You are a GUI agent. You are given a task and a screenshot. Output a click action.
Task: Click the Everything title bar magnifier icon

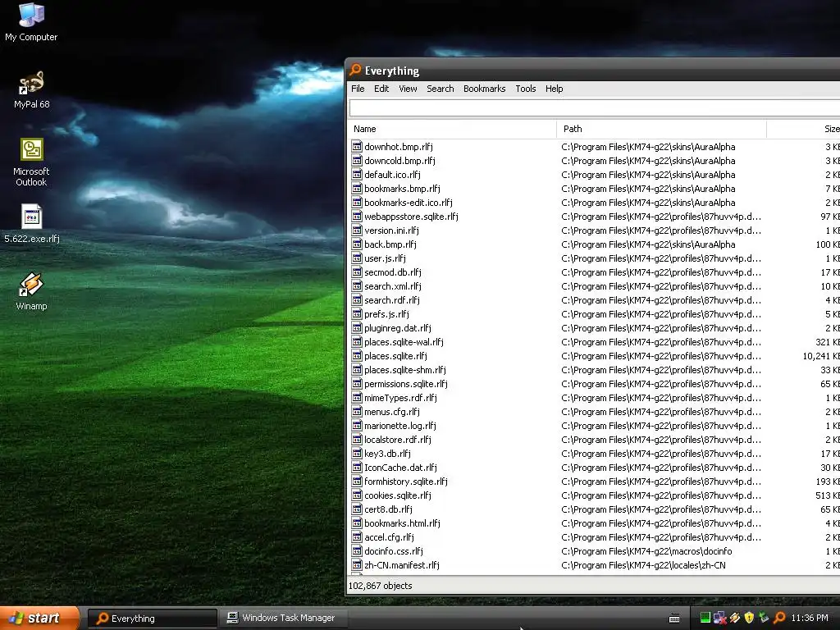pyautogui.click(x=355, y=71)
